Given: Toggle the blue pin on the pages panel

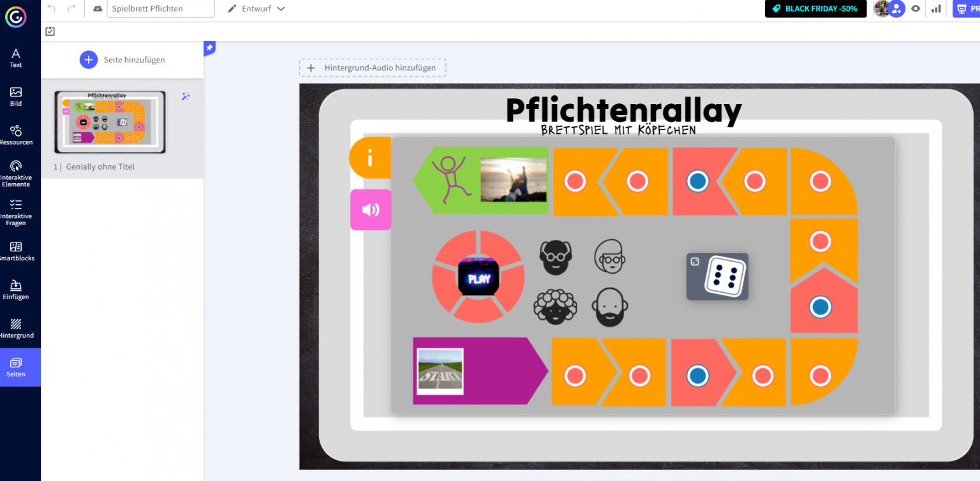Looking at the screenshot, I should point(209,47).
